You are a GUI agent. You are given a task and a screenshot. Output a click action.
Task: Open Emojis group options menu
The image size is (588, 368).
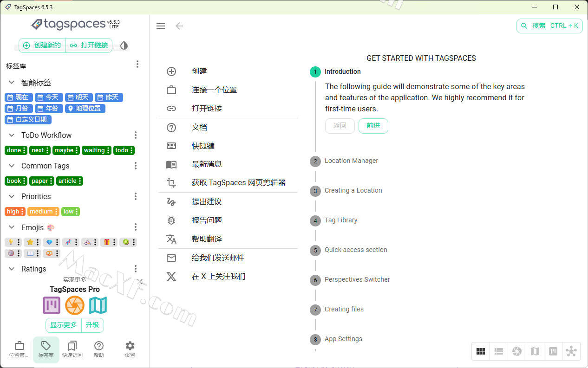[136, 227]
